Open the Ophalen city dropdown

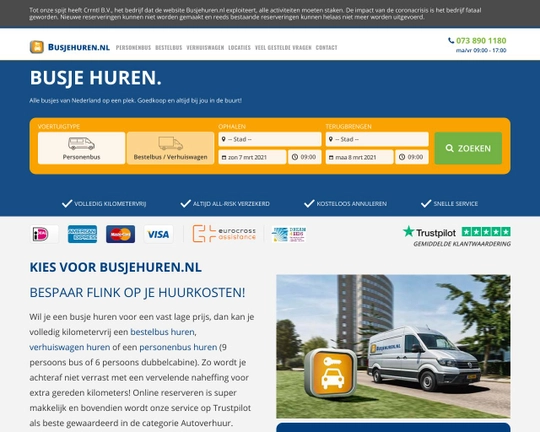point(270,139)
